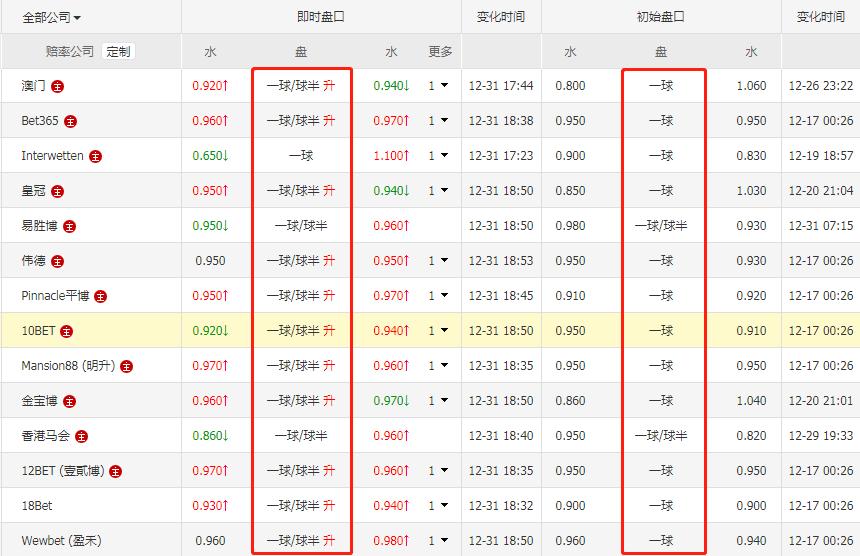Open the 18Bet company link
The width and height of the screenshot is (860, 556).
point(37,506)
